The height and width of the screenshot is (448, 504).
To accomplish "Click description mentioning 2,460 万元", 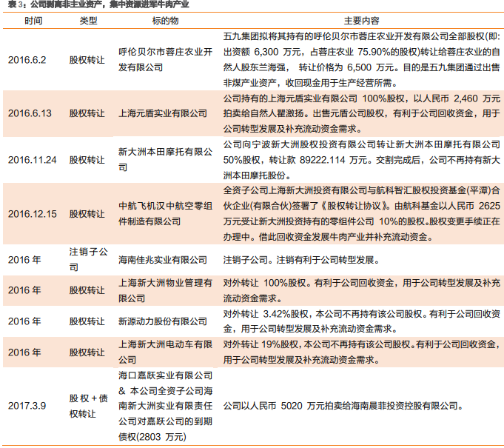I will point(362,113).
